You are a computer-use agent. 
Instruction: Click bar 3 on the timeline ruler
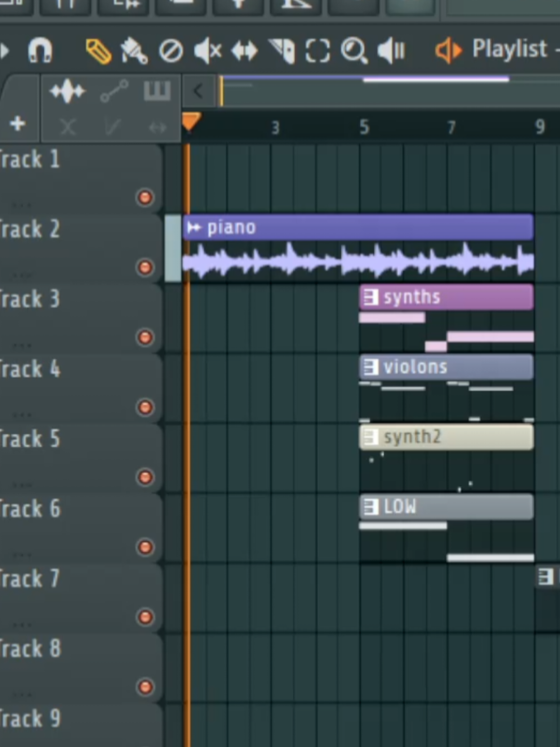click(276, 128)
